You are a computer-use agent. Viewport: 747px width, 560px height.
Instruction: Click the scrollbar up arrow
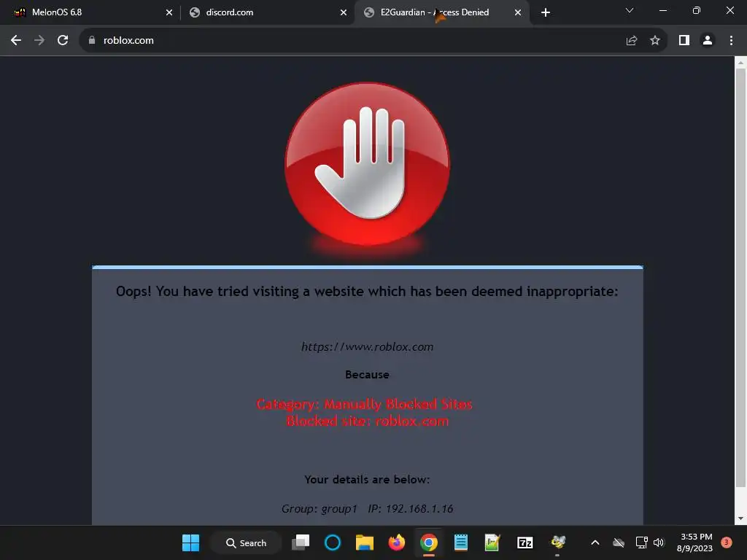click(740, 62)
